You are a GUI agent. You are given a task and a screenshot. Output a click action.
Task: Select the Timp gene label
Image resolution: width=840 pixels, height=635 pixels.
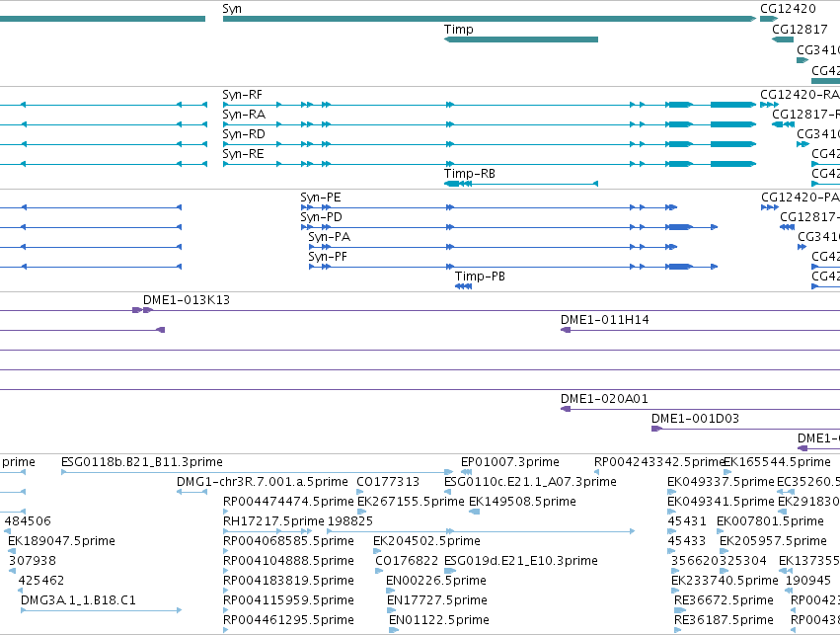point(459,30)
